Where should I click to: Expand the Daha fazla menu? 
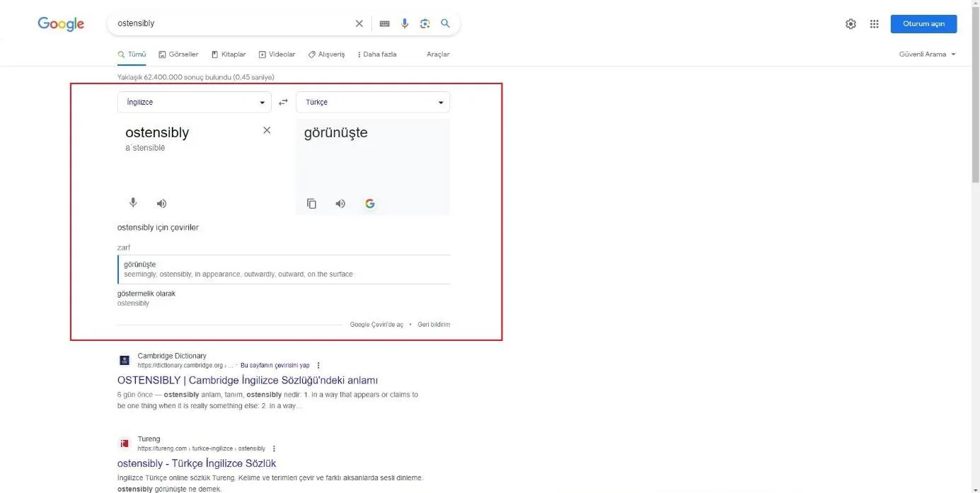point(377,54)
